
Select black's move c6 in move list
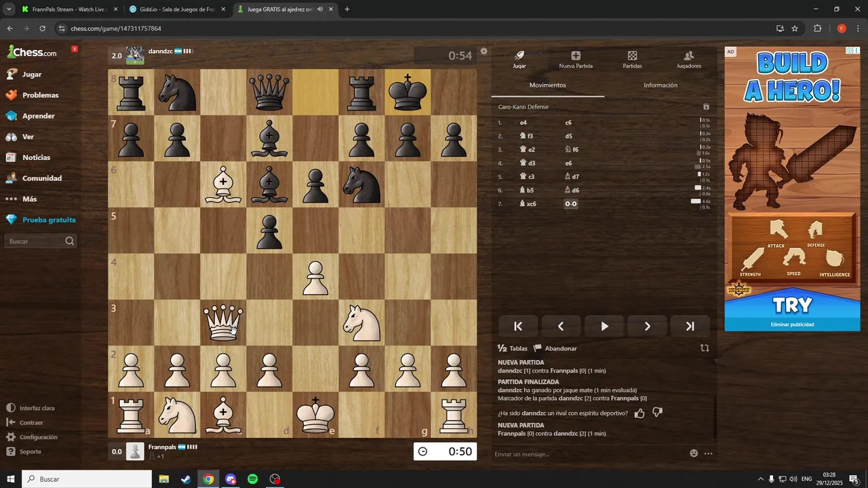[569, 123]
